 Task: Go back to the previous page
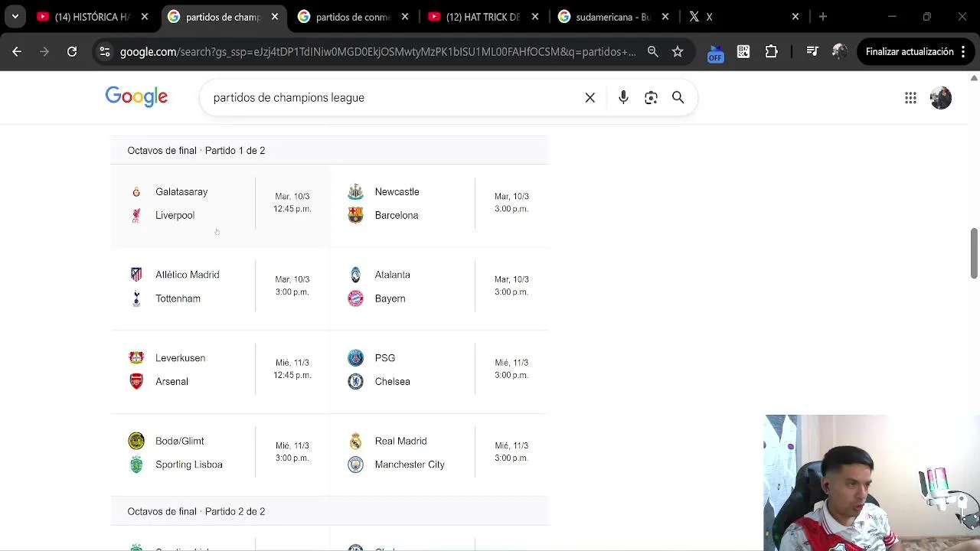17,52
